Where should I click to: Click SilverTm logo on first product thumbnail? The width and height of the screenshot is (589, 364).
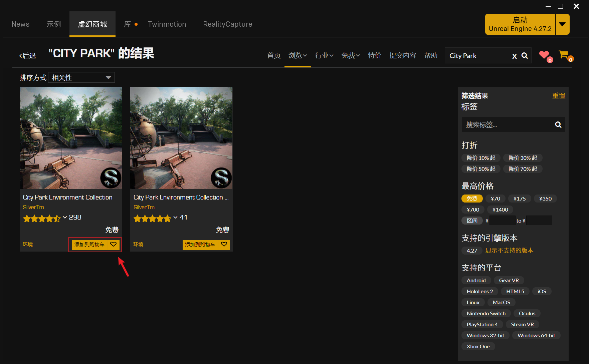111,177
